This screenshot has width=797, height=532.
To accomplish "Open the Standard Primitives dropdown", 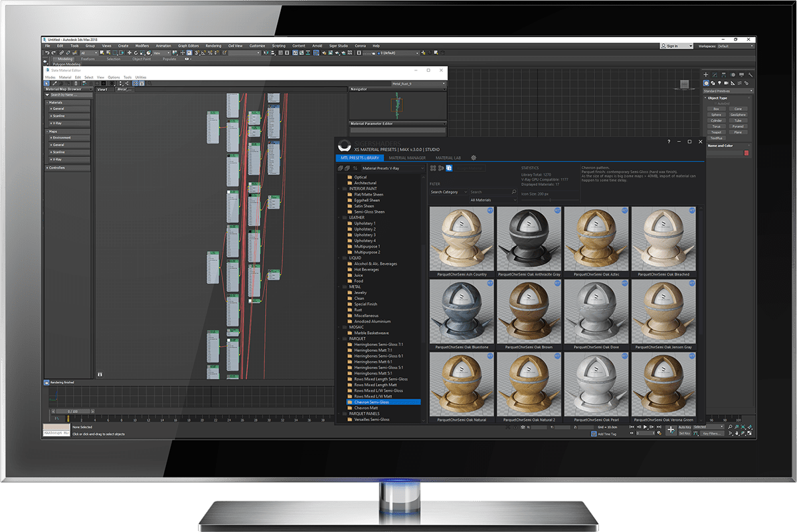I will click(728, 91).
